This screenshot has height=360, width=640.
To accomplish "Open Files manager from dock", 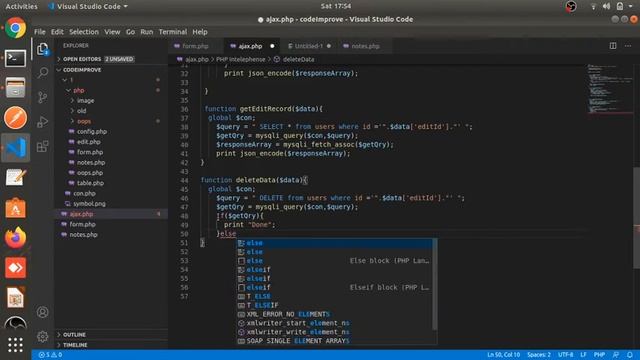I will coord(16,88).
